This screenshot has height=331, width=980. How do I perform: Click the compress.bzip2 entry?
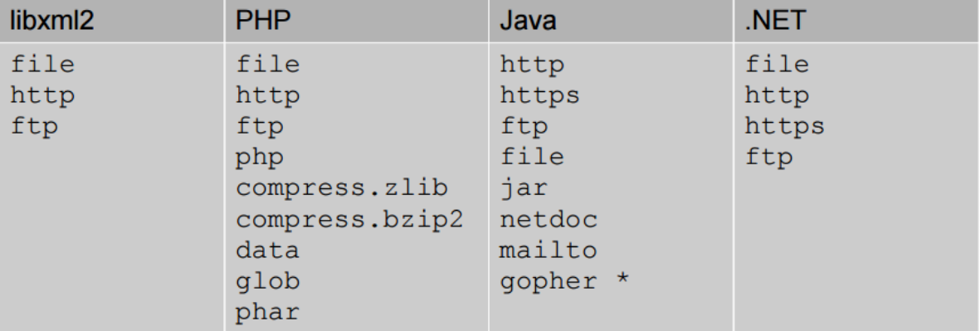point(349,219)
